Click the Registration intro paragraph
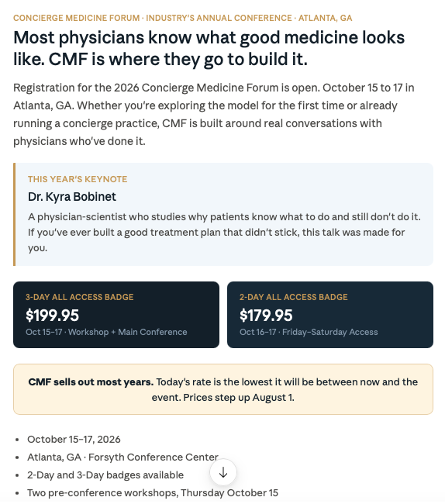The image size is (445, 504). pyautogui.click(x=214, y=114)
